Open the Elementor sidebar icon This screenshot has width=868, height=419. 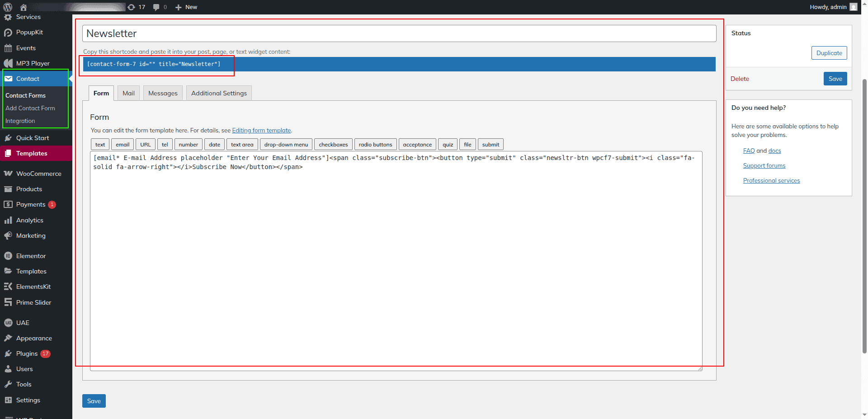click(8, 256)
